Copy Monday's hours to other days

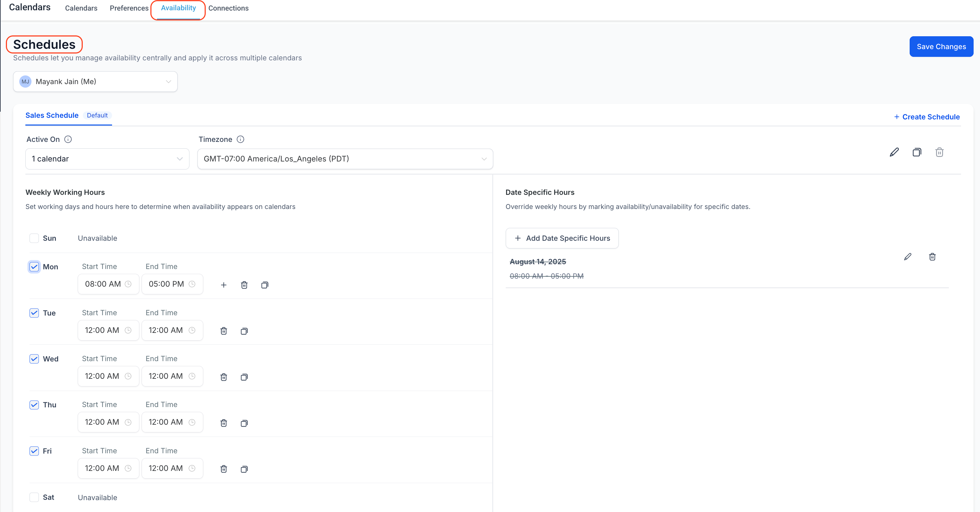[x=265, y=285]
